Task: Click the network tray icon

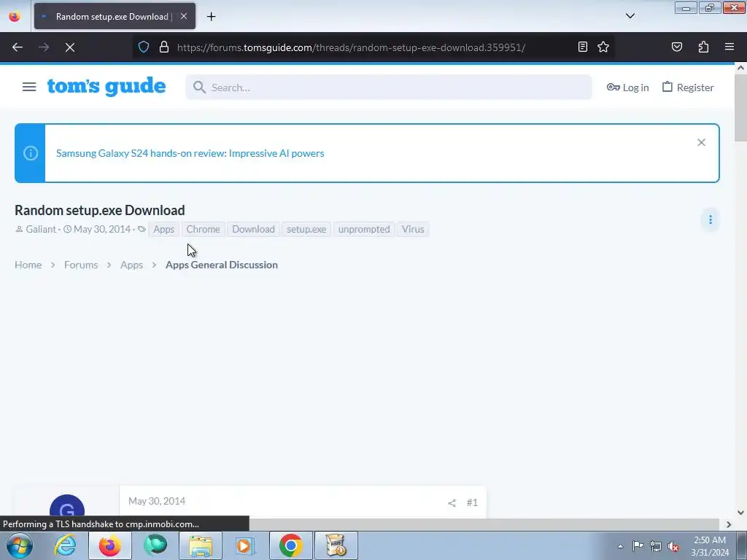Action: pyautogui.click(x=656, y=546)
